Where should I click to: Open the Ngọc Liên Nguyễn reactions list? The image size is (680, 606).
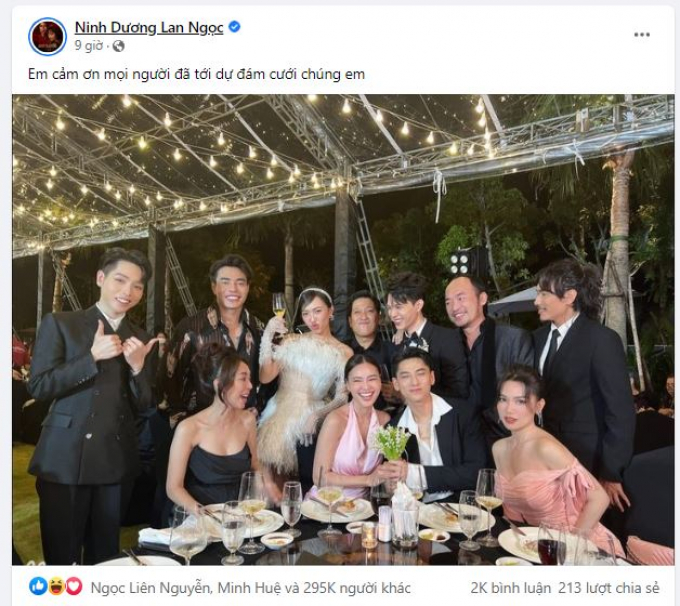click(x=150, y=588)
